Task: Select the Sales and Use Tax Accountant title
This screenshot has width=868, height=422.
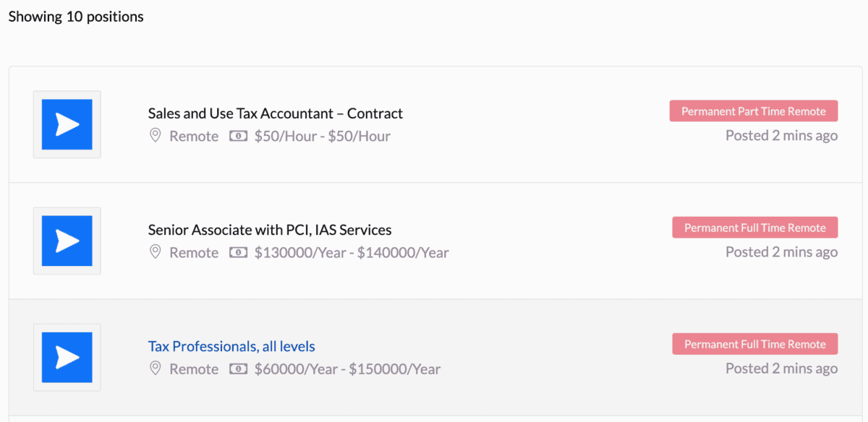Action: coord(275,113)
